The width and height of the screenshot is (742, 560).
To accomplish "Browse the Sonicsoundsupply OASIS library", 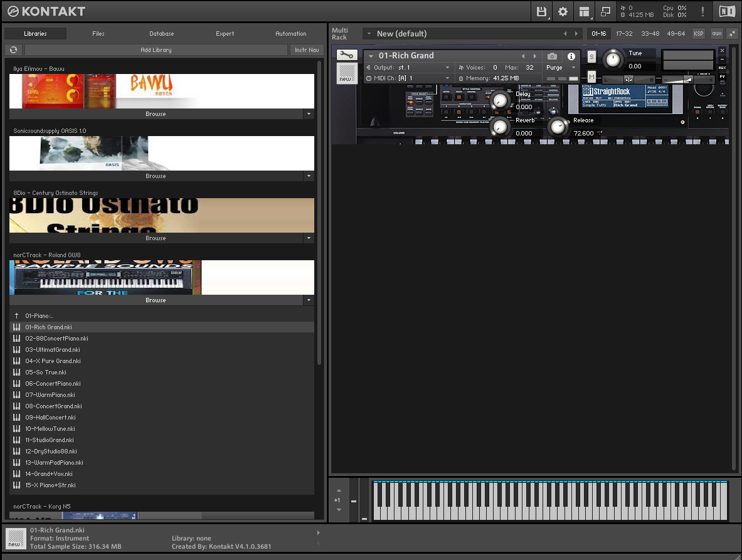I will point(156,176).
